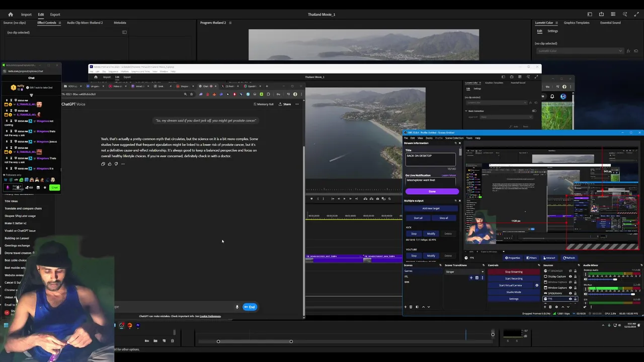This screenshot has height=362, width=644.
Task: Click Stop for the YOUTUBE output
Action: 414,255
